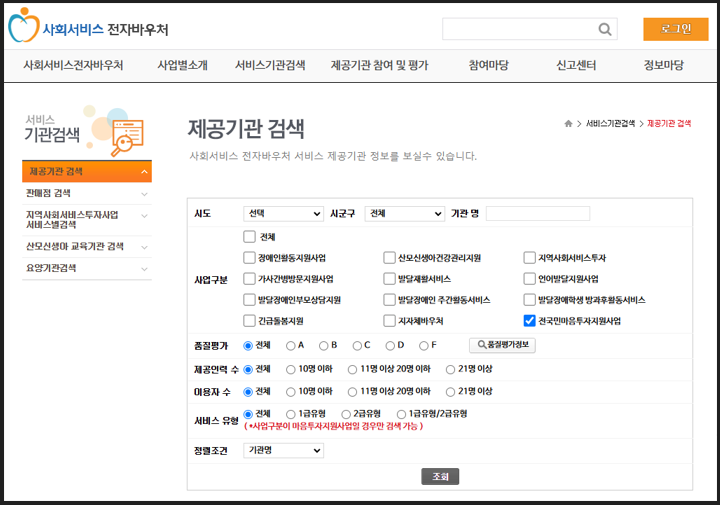Click the magnifier search icon in header

(x=605, y=29)
